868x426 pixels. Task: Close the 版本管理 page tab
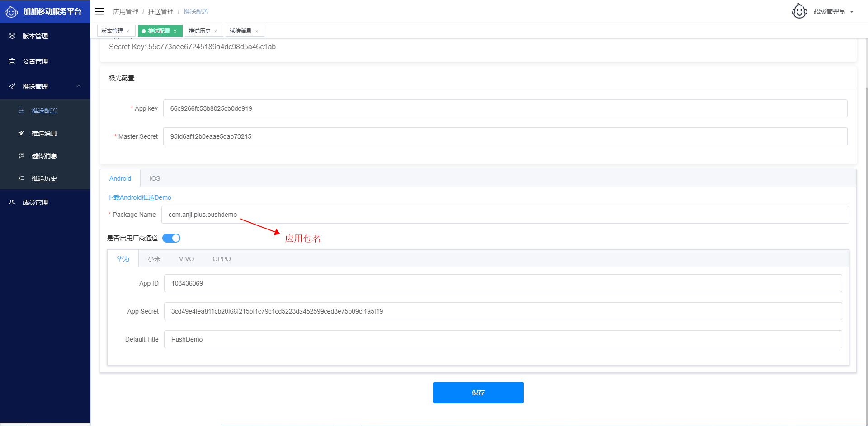click(128, 31)
